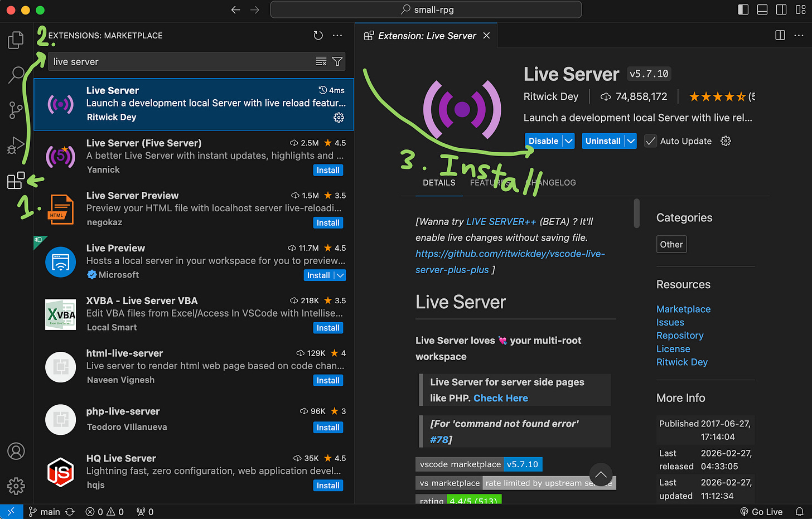Switch to the CHANGELOG tab
This screenshot has width=812, height=519.
click(x=551, y=183)
